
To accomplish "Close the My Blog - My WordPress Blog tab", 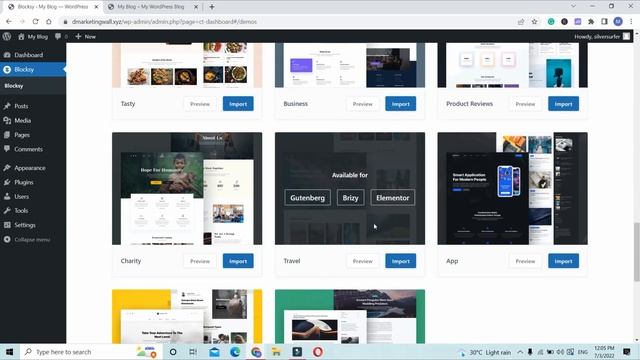I will (196, 7).
